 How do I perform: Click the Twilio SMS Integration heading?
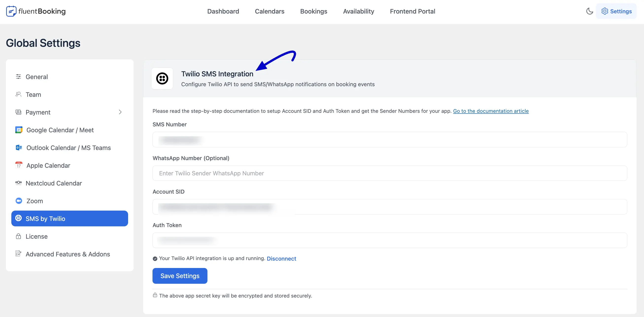(217, 74)
